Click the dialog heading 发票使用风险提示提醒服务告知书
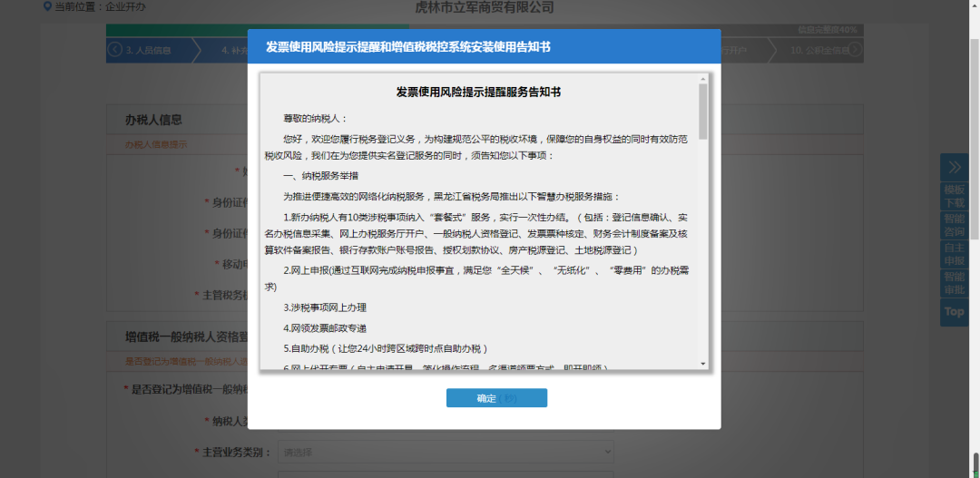The image size is (980, 478). click(478, 93)
